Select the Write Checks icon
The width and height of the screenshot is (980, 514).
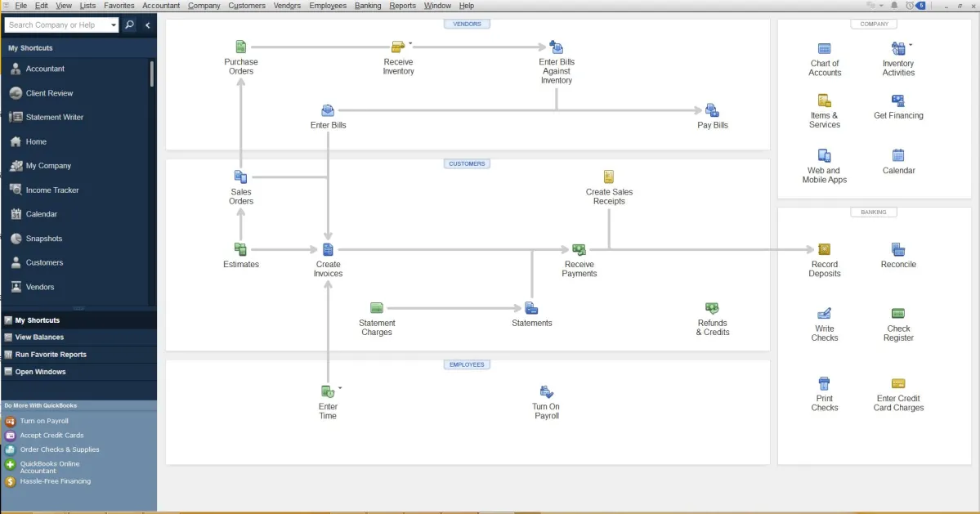click(x=824, y=314)
